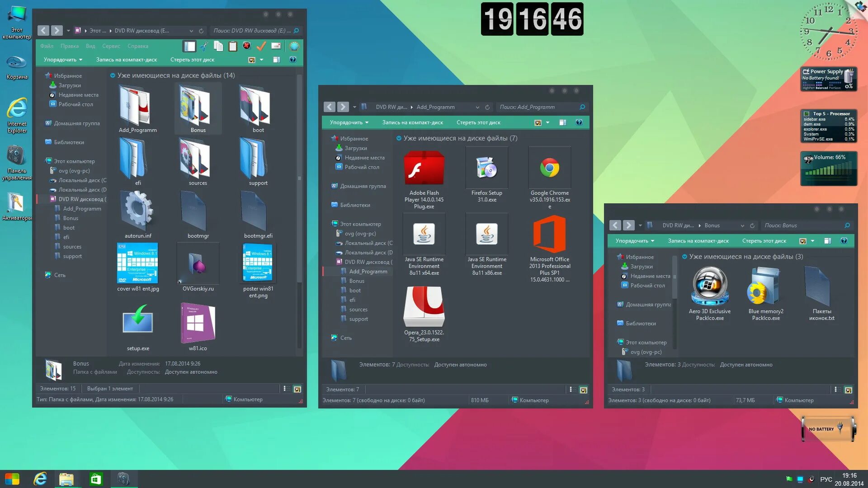
Task: Open address bar history dropdown in Bonus window
Action: point(742,225)
